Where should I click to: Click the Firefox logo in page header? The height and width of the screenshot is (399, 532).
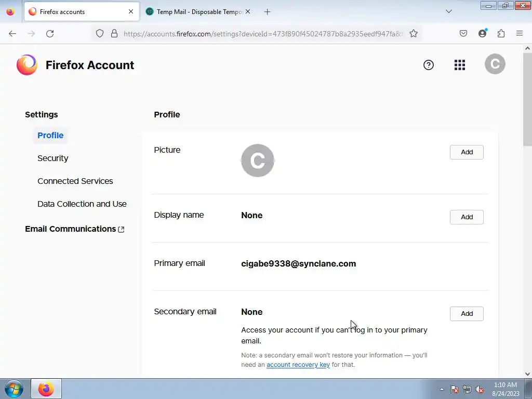pyautogui.click(x=27, y=65)
